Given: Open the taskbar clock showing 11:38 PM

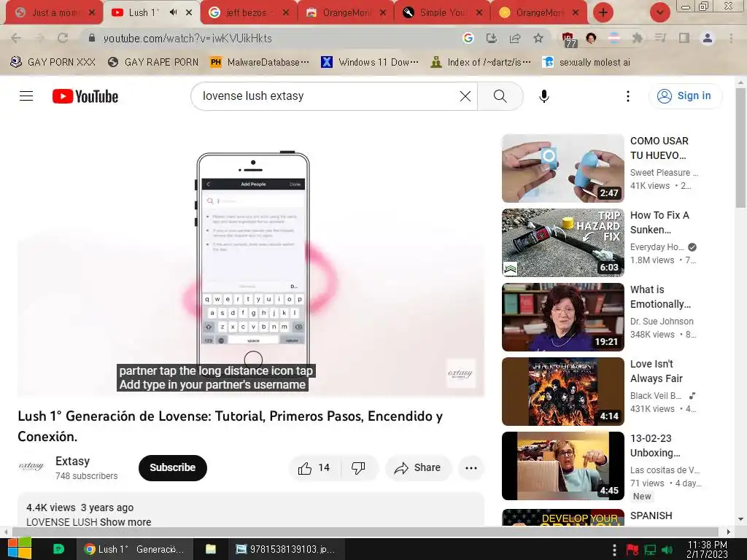Looking at the screenshot, I should [x=707, y=549].
